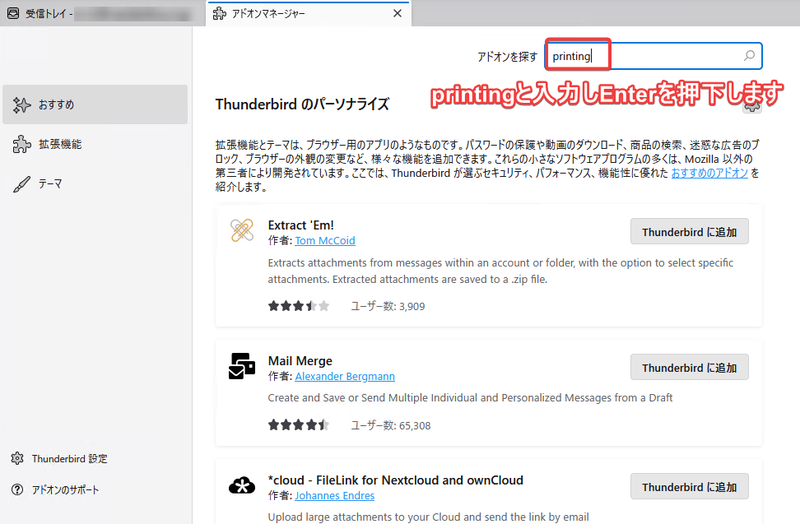Open the 拡張機能 category in sidebar
The image size is (800, 524).
click(95, 144)
